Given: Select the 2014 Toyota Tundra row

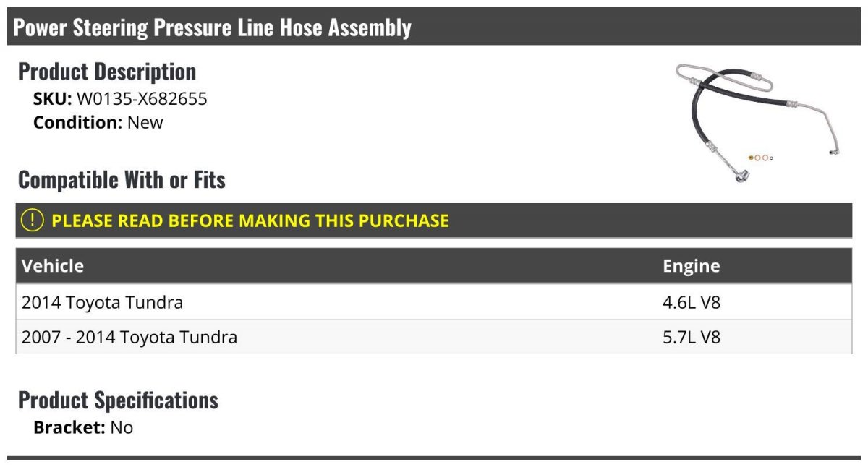Looking at the screenshot, I should [102, 302].
